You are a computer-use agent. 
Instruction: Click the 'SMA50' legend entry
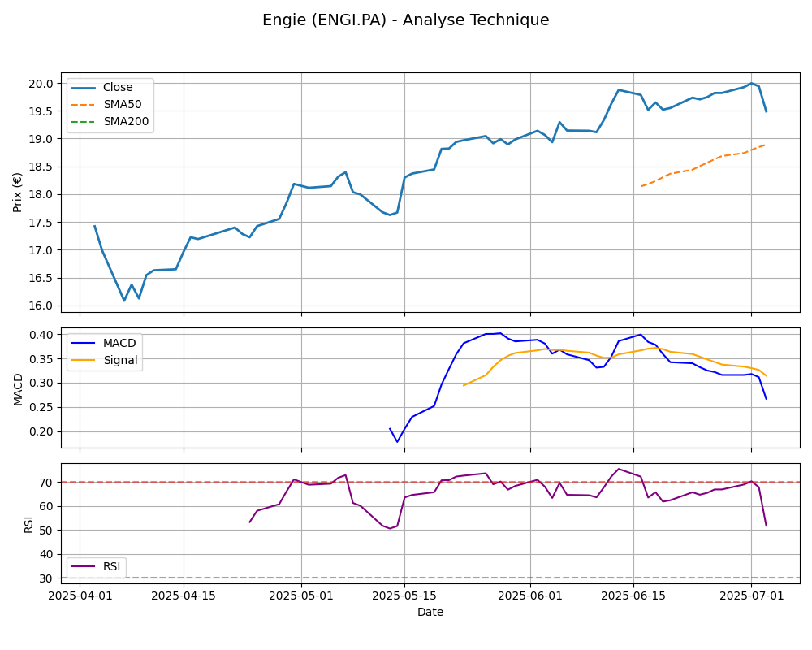point(106,104)
